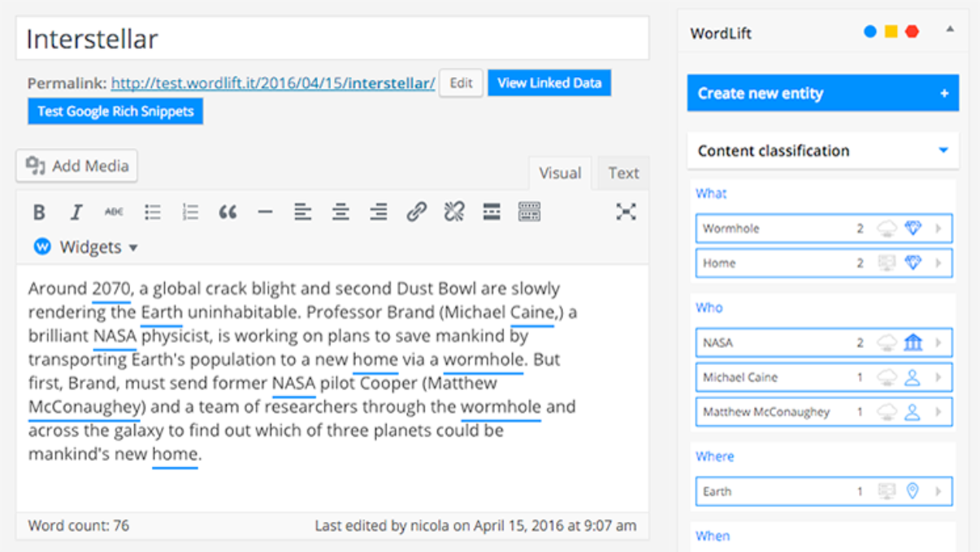The width and height of the screenshot is (980, 552).
Task: Click the red octagon in WordLift header
Action: [913, 32]
